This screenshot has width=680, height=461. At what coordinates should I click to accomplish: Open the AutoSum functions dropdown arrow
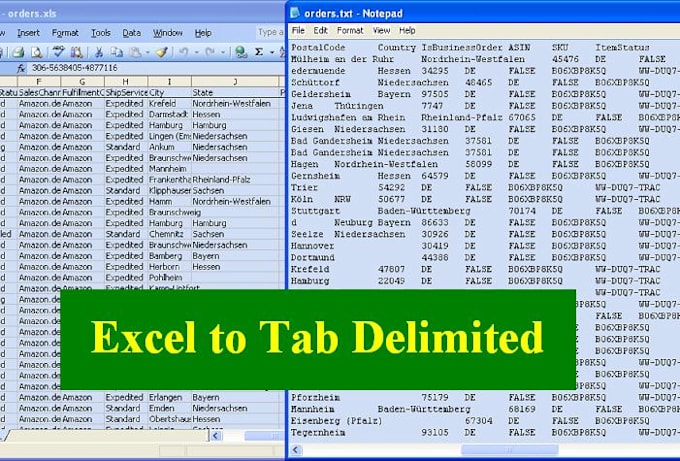coord(272,53)
